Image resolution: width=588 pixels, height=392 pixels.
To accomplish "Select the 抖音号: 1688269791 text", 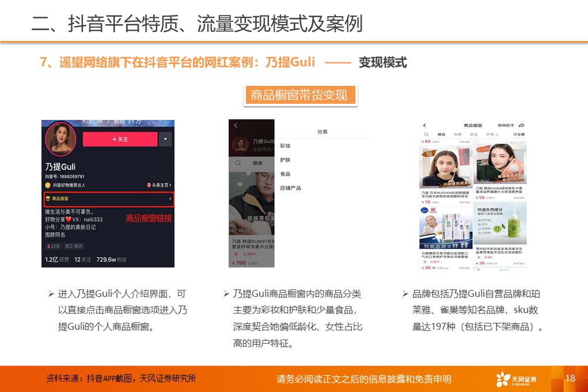I will [65, 176].
